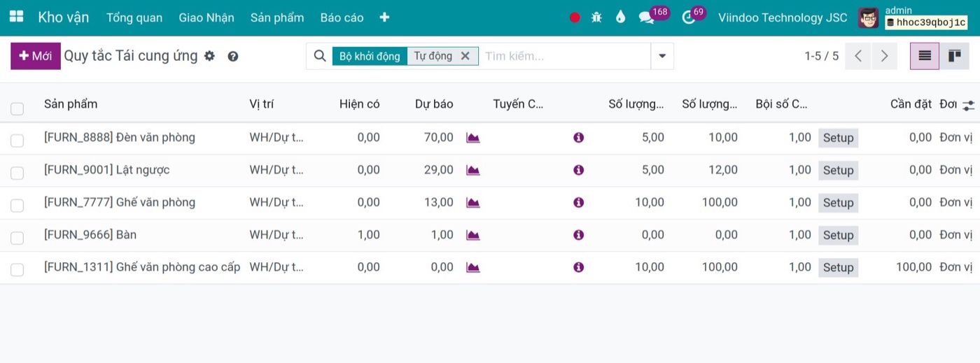
Task: Check the row for [FURN_9001] Lật ngược
Action: click(17, 173)
